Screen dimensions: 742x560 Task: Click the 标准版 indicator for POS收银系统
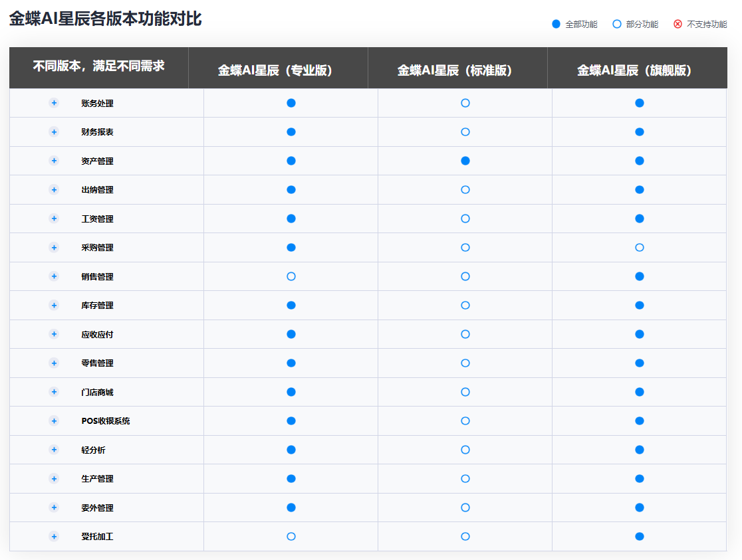coord(465,421)
